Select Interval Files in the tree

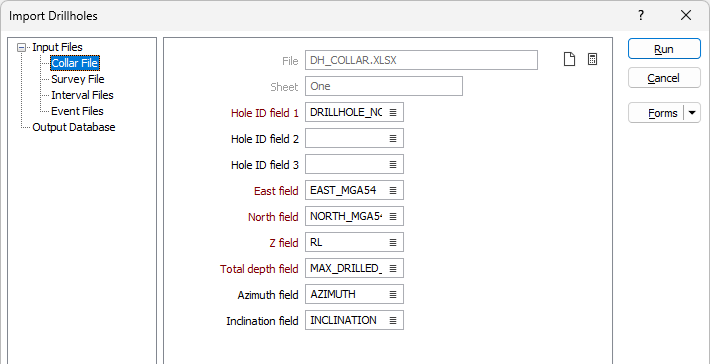tap(82, 95)
